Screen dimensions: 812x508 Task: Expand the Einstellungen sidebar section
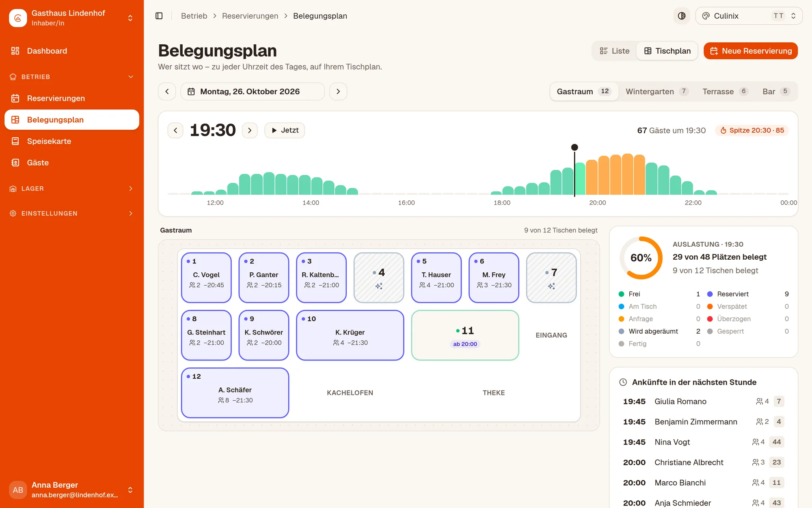(x=72, y=213)
